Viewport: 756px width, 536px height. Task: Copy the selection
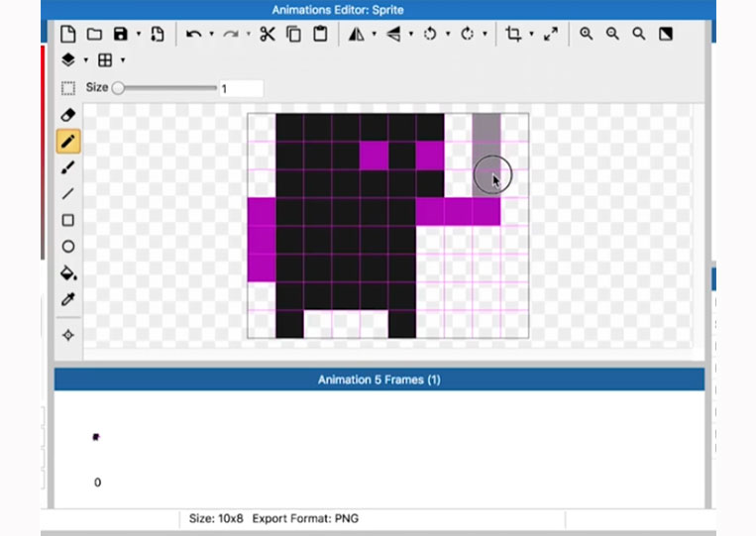pos(293,34)
